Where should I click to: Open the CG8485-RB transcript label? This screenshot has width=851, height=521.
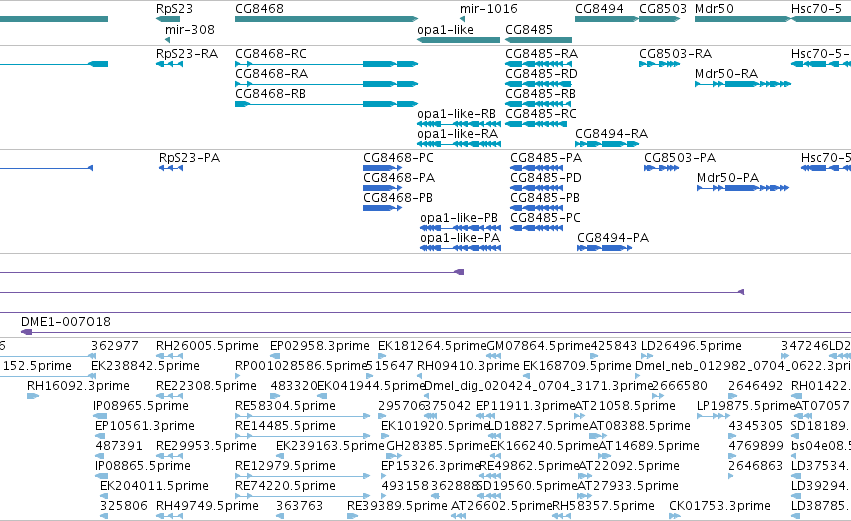click(x=540, y=94)
